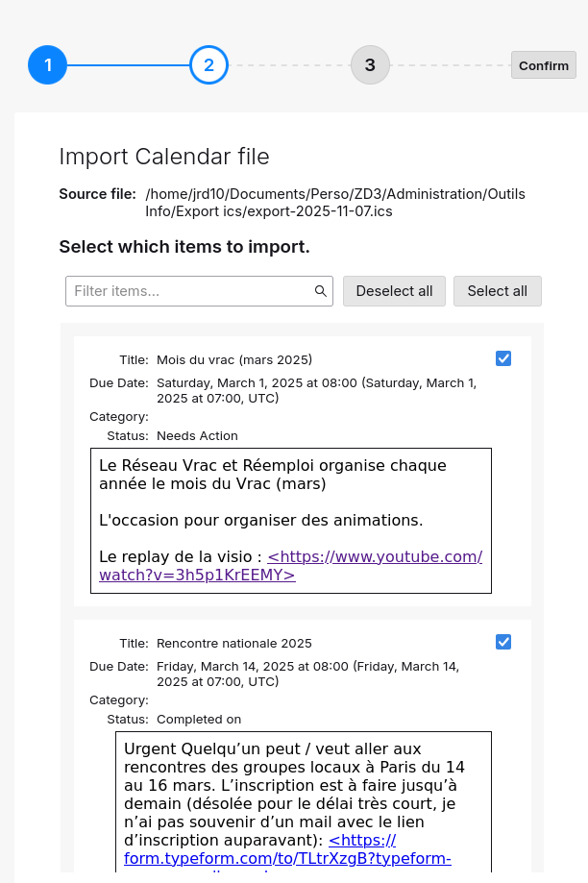This screenshot has width=588, height=883.
Task: Go to wizard step 1 circle
Action: coord(47,65)
